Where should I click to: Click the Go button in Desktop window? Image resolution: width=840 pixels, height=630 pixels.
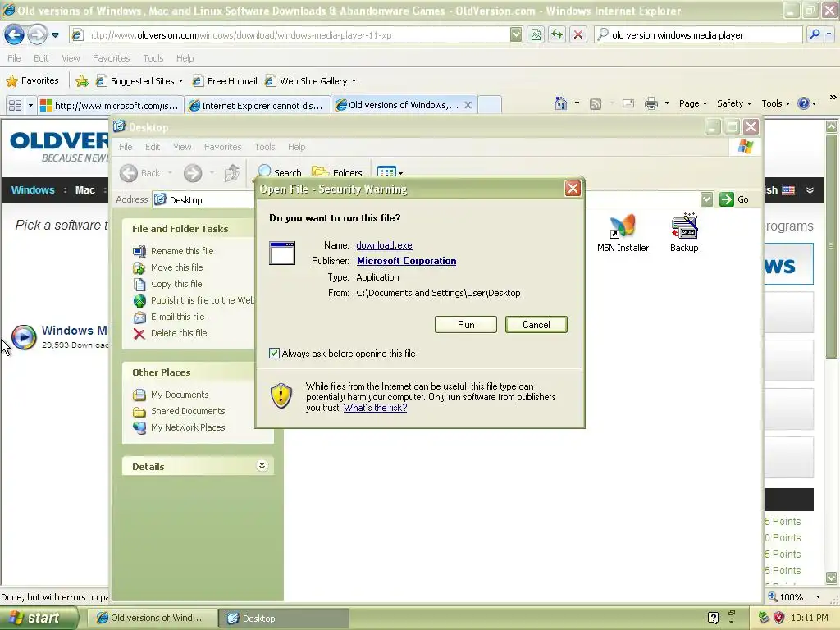pyautogui.click(x=734, y=199)
